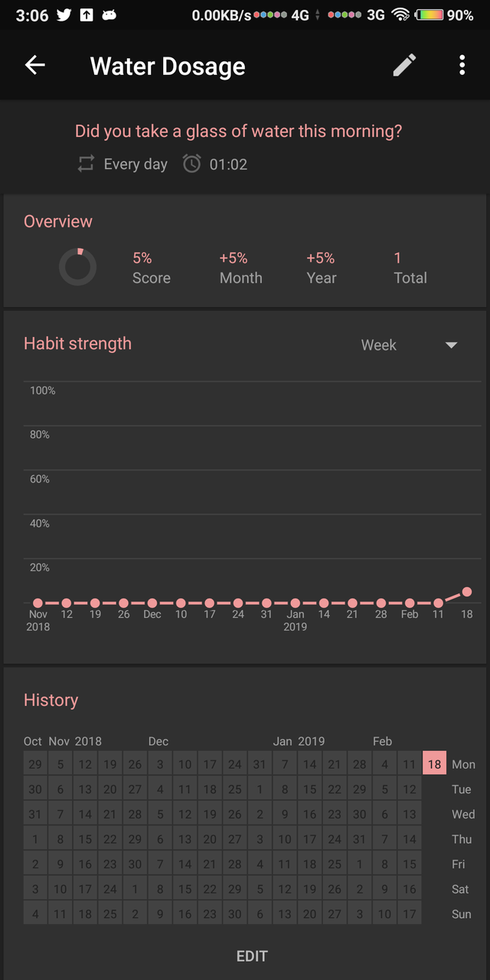This screenshot has width=490, height=980.
Task: Expand the dropdown arrow beside Week
Action: click(451, 345)
